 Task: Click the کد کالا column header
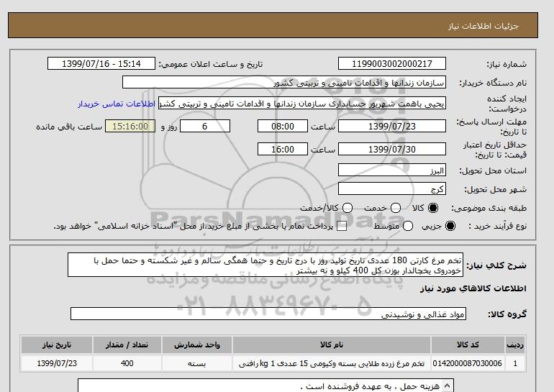468,345
